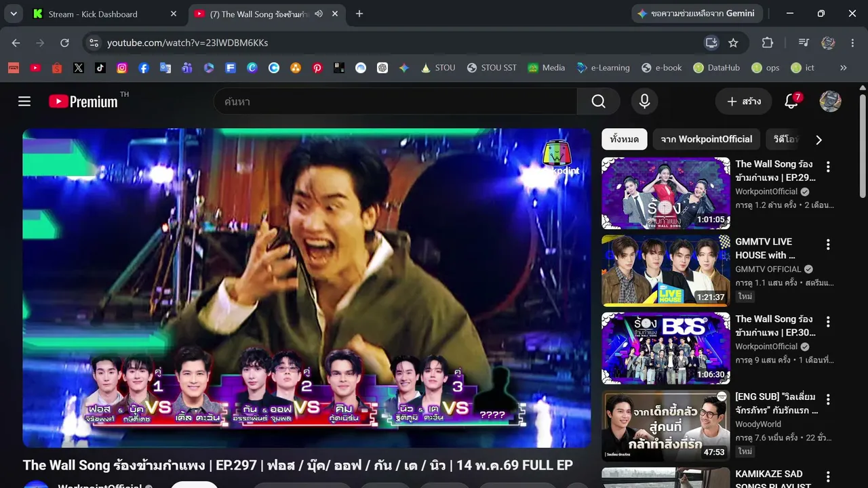Open the Gemini sparkle bookmark
This screenshot has height=488, width=868.
pyautogui.click(x=404, y=68)
